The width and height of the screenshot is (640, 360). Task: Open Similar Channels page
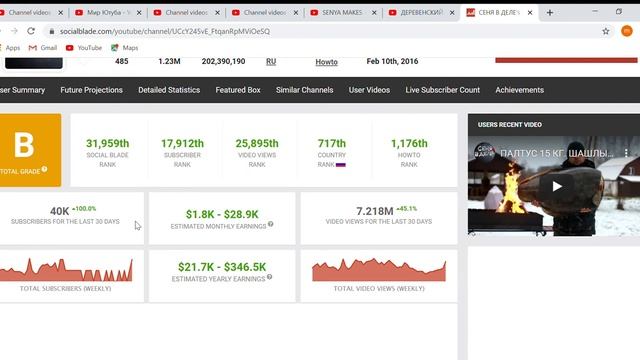(304, 90)
